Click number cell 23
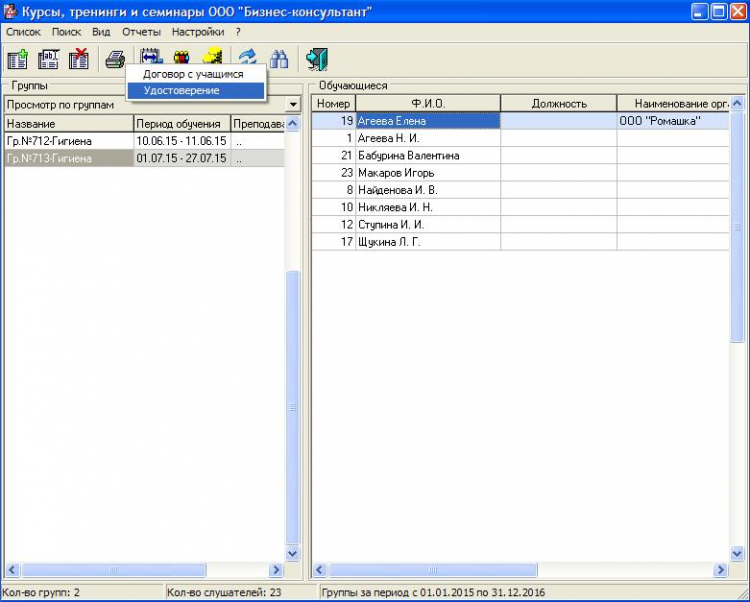Screen dimensions: 750x602 pos(333,173)
